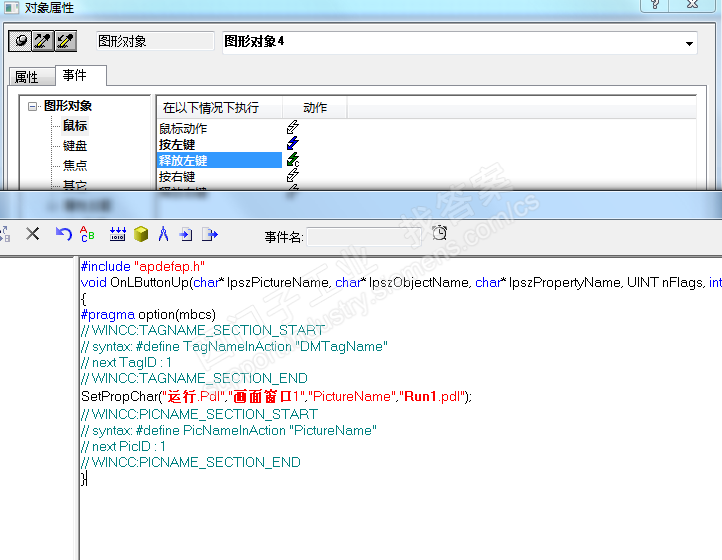The image size is (722, 560).
Task: Click the ACB font style icon
Action: coord(87,234)
